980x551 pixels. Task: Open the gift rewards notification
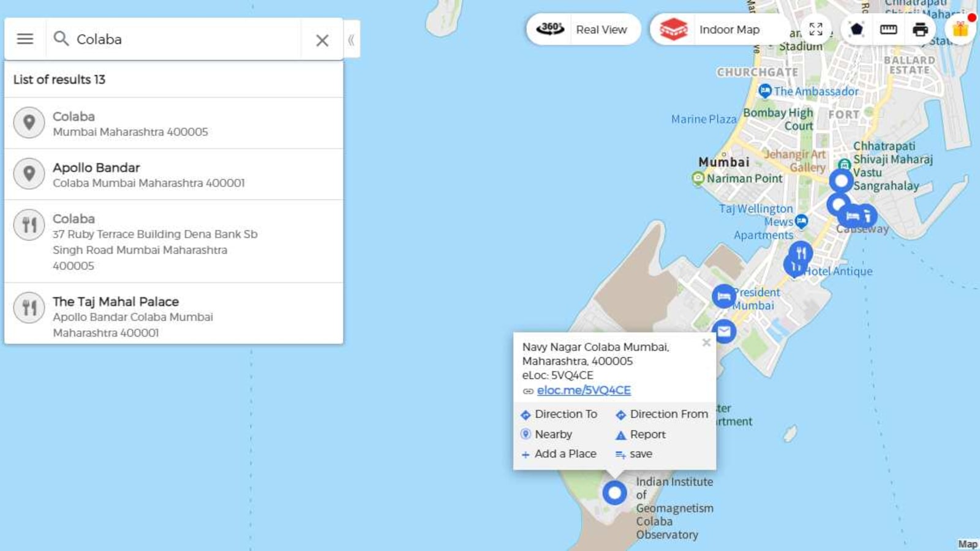[x=960, y=29]
